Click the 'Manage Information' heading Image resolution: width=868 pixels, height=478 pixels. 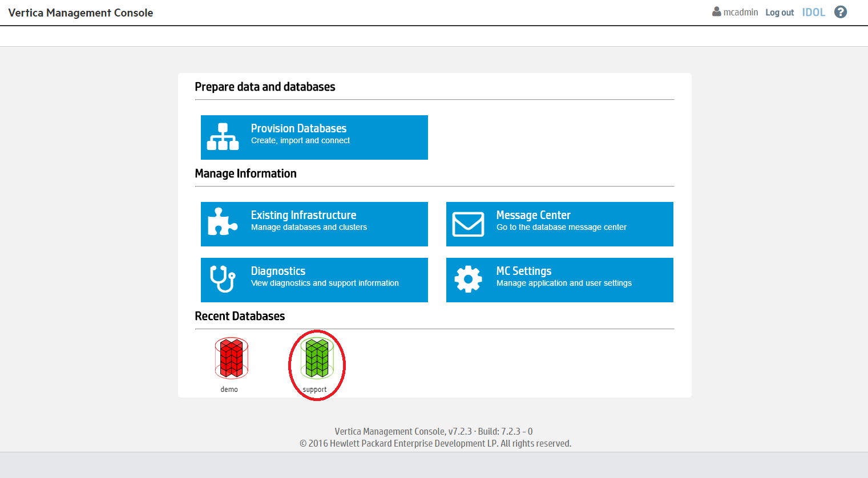point(245,173)
